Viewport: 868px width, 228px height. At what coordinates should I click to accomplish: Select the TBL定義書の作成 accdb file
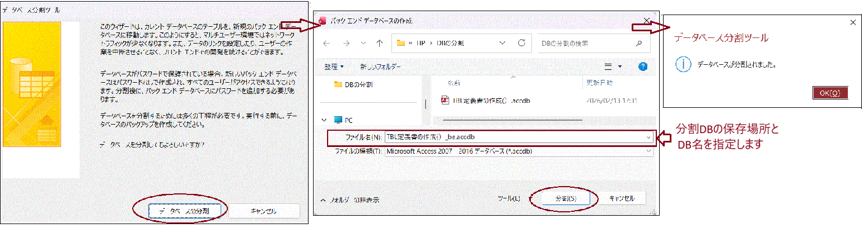(491, 101)
